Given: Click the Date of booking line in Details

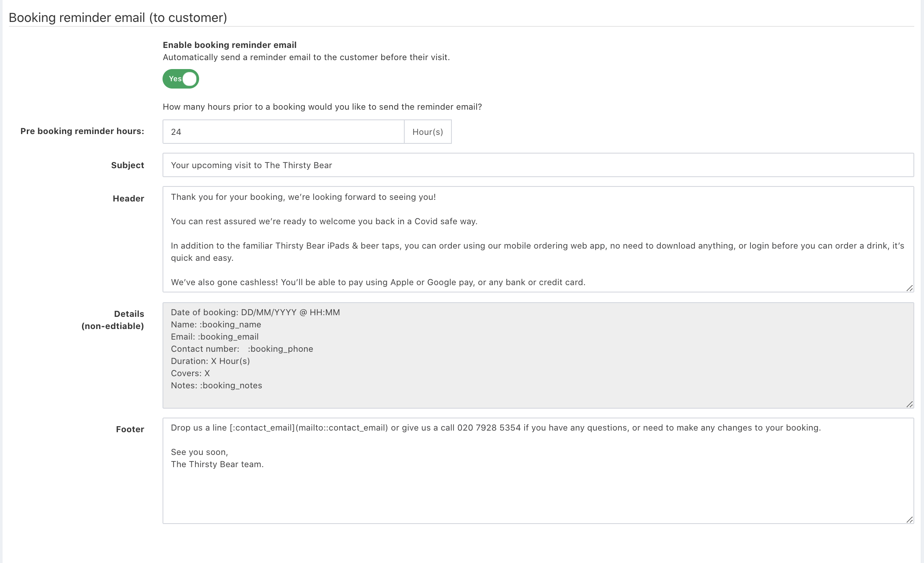Looking at the screenshot, I should coord(255,312).
